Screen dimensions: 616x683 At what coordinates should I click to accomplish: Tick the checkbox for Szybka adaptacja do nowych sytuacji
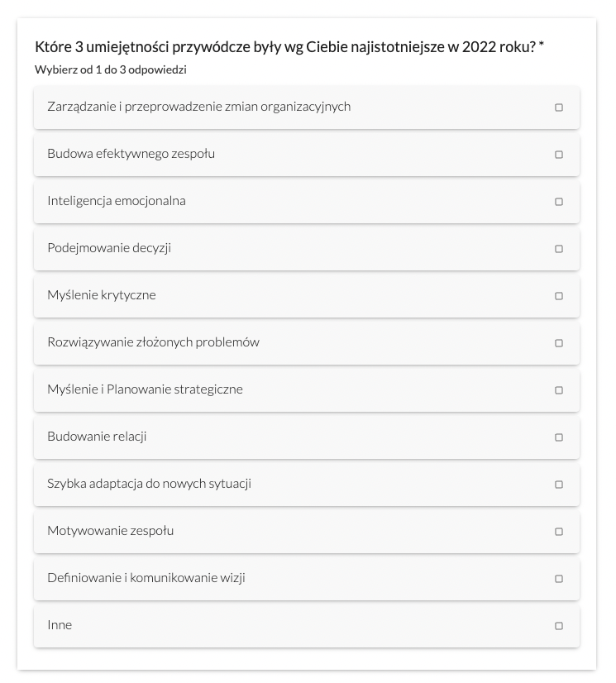point(558,485)
